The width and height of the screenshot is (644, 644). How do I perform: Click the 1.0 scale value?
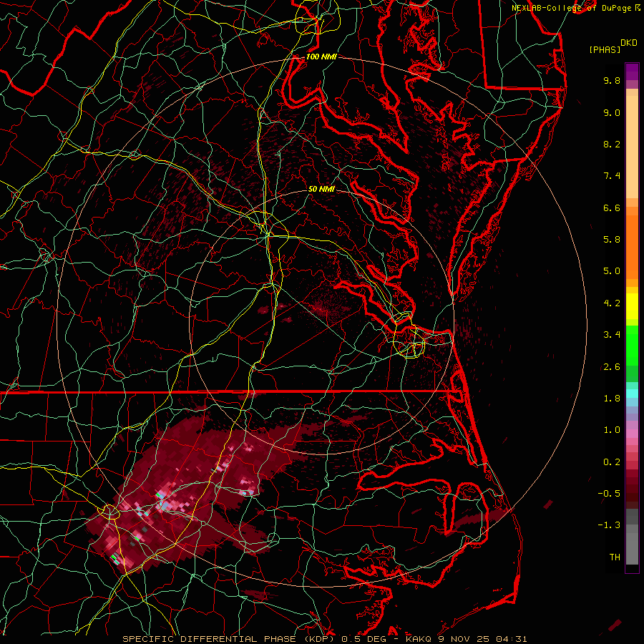612,430
